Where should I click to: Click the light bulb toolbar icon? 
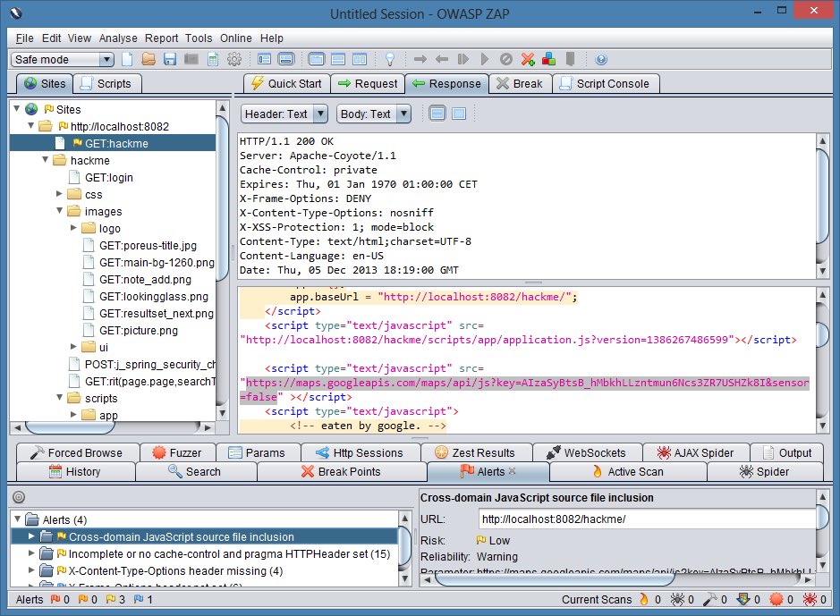[x=390, y=59]
